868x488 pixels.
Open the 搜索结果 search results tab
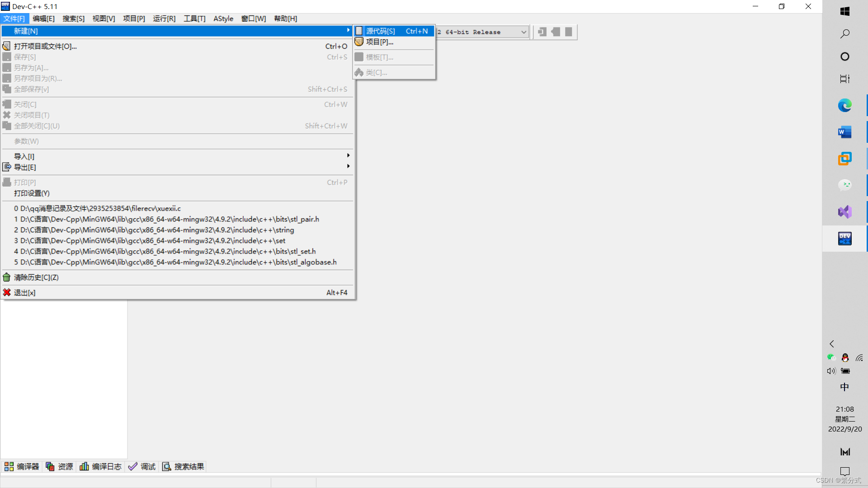(x=183, y=466)
